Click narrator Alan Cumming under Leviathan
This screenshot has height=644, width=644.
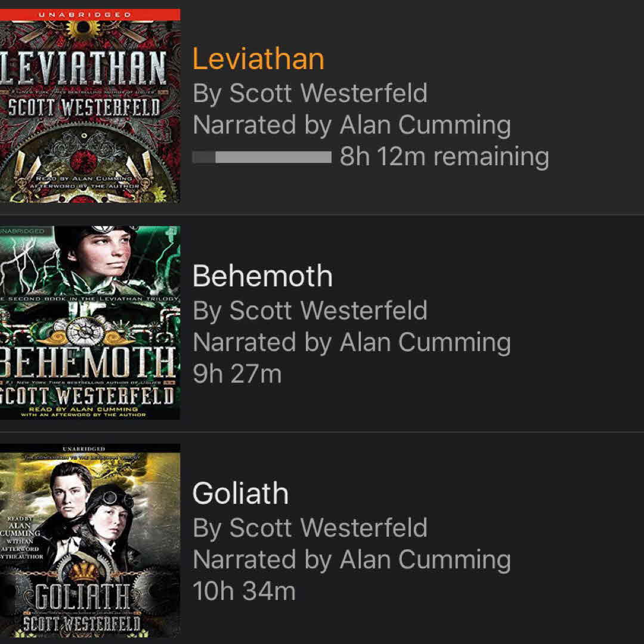pyautogui.click(x=352, y=125)
